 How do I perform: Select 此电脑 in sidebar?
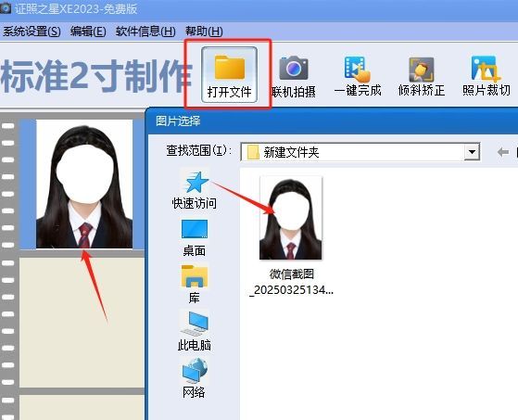pyautogui.click(x=195, y=331)
